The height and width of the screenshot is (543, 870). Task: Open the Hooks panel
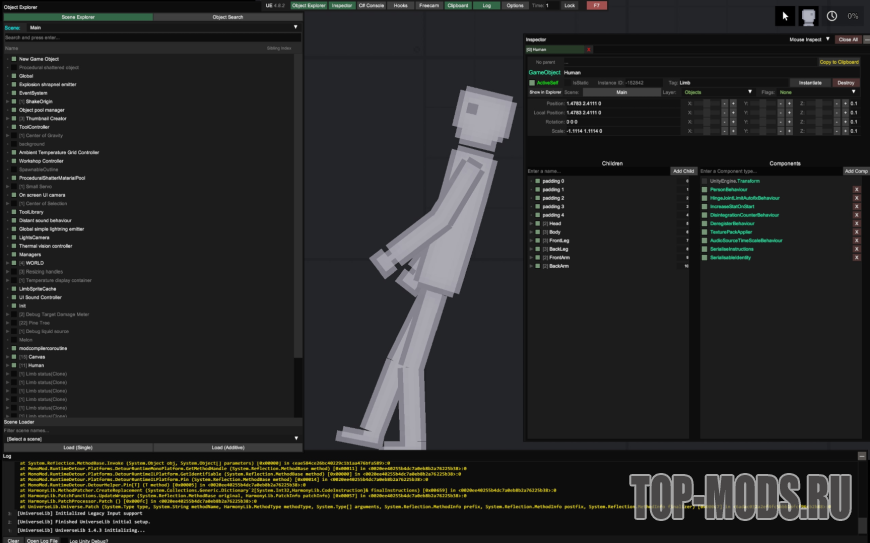point(401,6)
